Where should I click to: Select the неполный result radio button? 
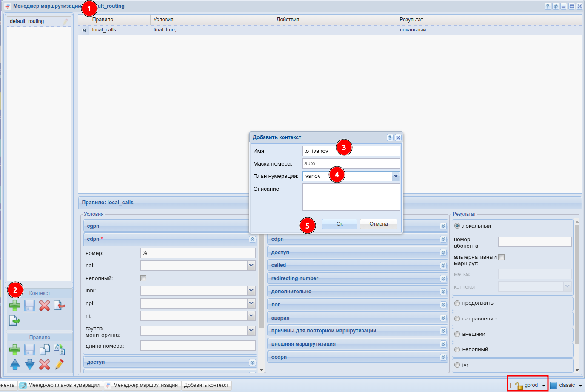click(x=457, y=349)
